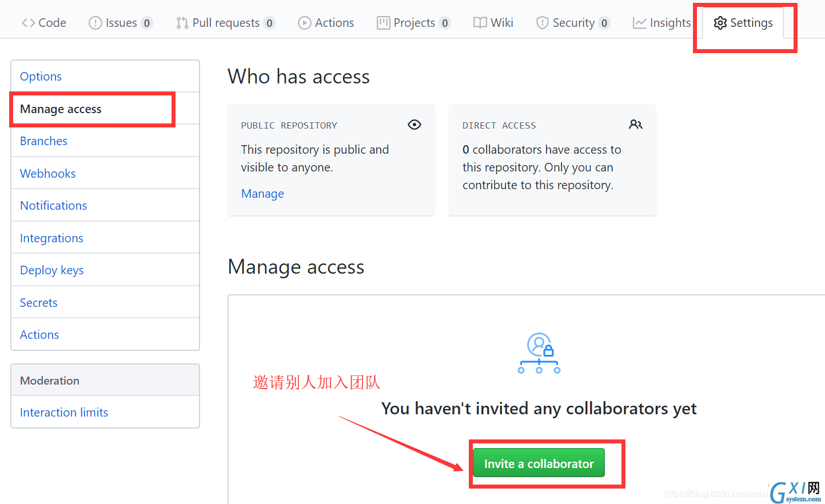825x504 pixels.
Task: Open Integrations settings in the sidebar
Action: click(105, 238)
